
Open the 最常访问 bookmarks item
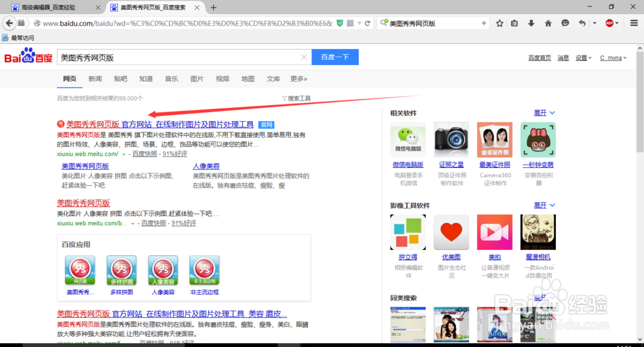pyautogui.click(x=18, y=38)
